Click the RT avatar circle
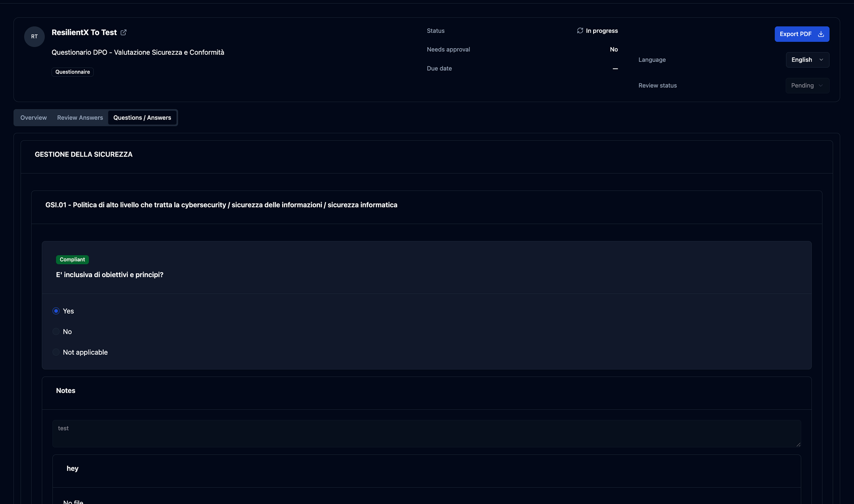Image resolution: width=854 pixels, height=504 pixels. click(34, 36)
